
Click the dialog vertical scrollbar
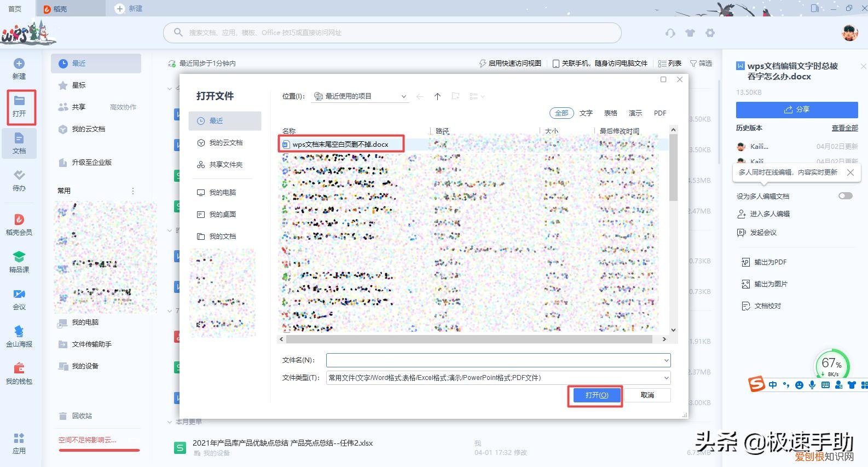pyautogui.click(x=673, y=168)
